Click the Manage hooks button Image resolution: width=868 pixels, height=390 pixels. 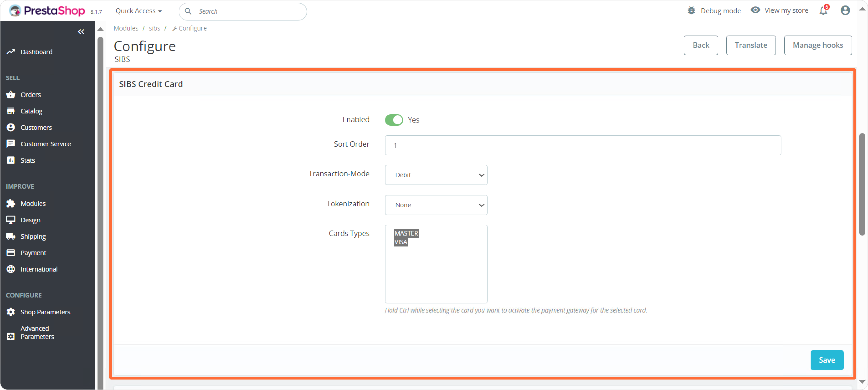click(x=818, y=45)
